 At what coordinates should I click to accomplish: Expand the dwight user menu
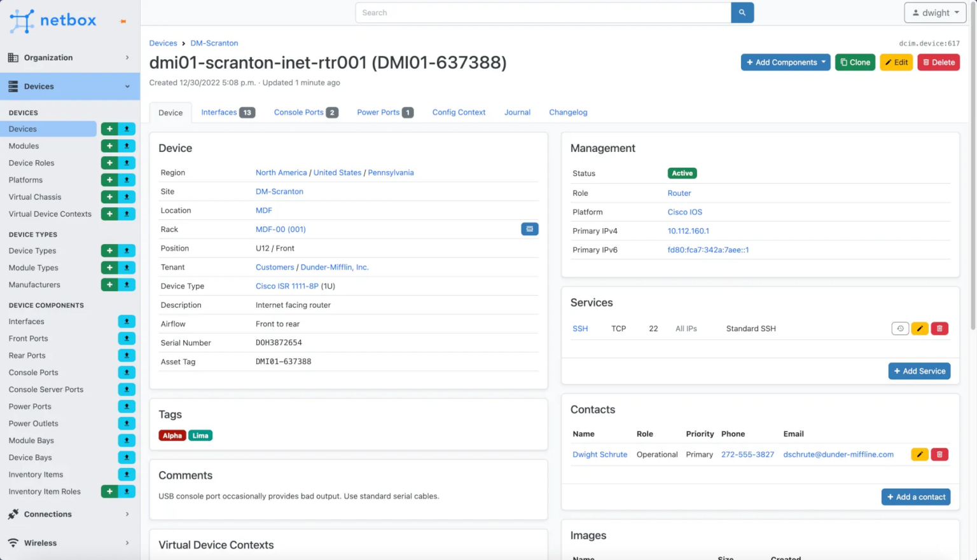coord(934,12)
